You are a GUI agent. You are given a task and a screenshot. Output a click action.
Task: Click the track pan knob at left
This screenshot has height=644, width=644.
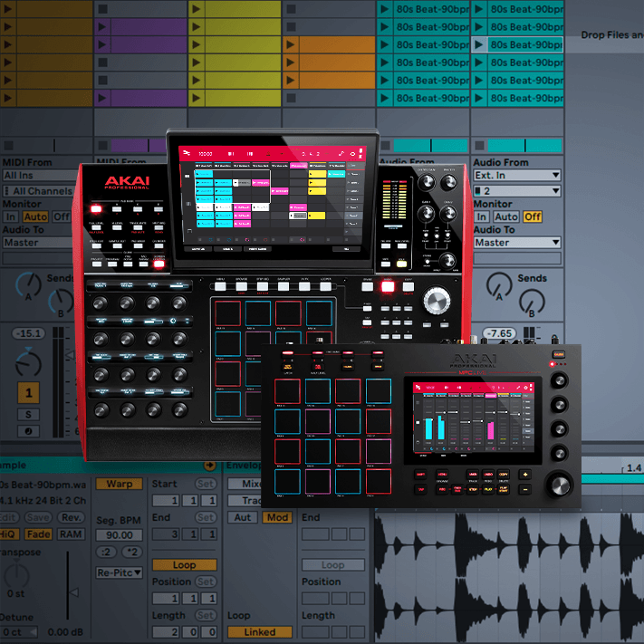30,363
